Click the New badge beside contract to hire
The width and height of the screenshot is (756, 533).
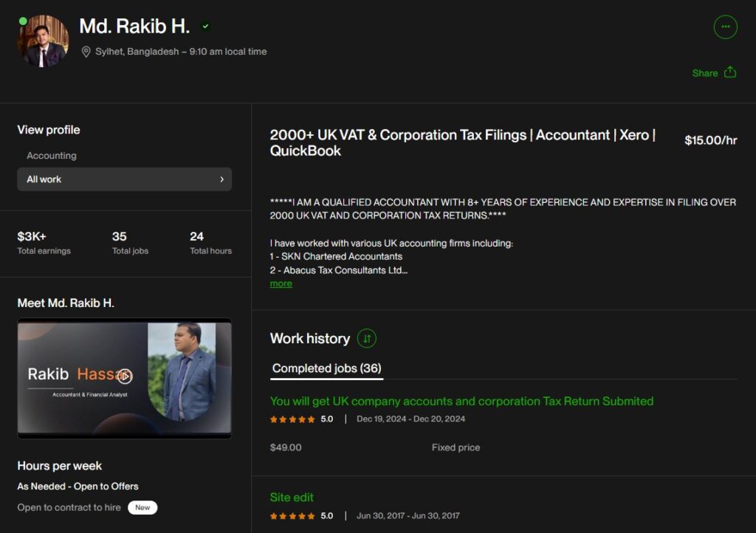click(x=142, y=507)
